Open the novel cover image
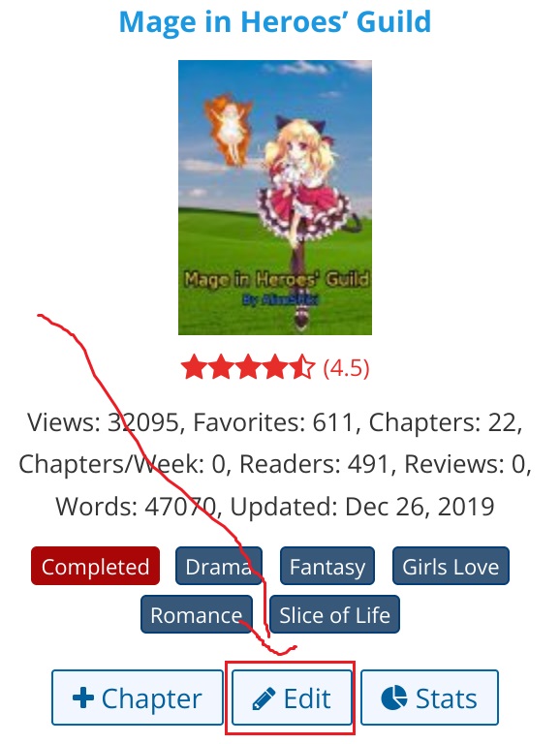This screenshot has height=744, width=560. (x=275, y=198)
